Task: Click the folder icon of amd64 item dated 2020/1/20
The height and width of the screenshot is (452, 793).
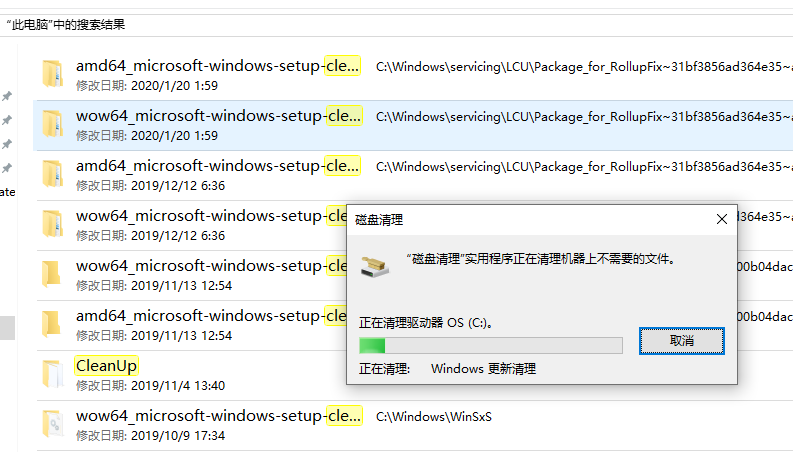Action: coord(52,73)
